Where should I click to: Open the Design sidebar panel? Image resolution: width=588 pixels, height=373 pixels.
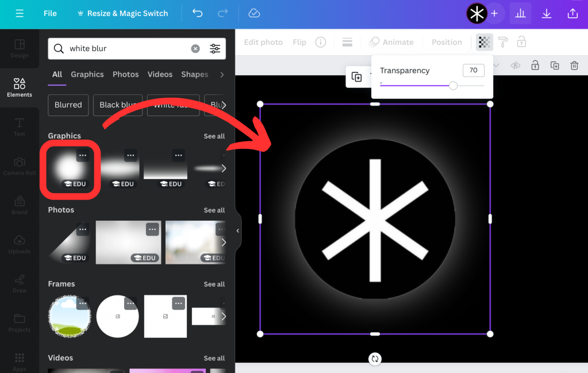click(x=20, y=49)
